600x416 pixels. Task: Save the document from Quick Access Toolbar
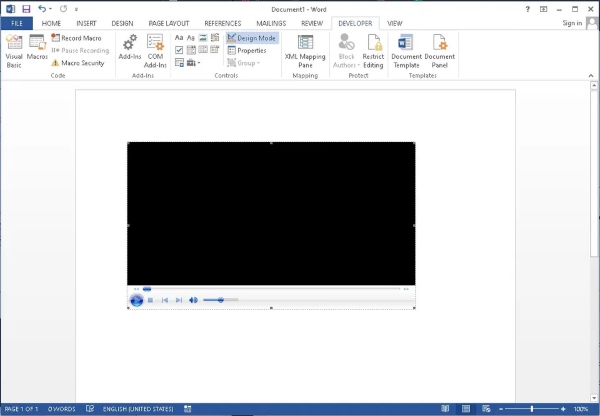pos(26,8)
